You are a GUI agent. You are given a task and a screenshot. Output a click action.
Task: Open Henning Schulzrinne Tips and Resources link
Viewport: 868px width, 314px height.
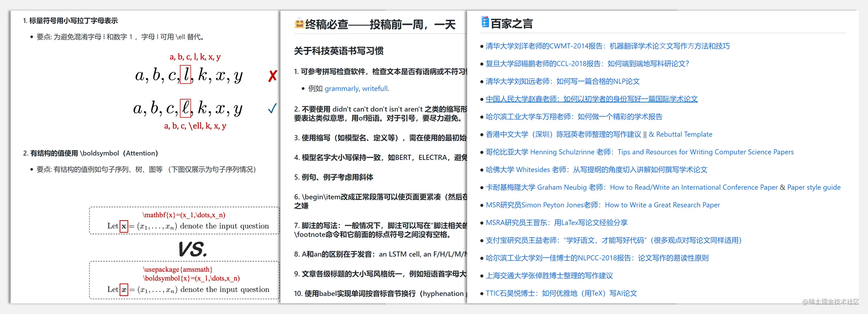(640, 152)
